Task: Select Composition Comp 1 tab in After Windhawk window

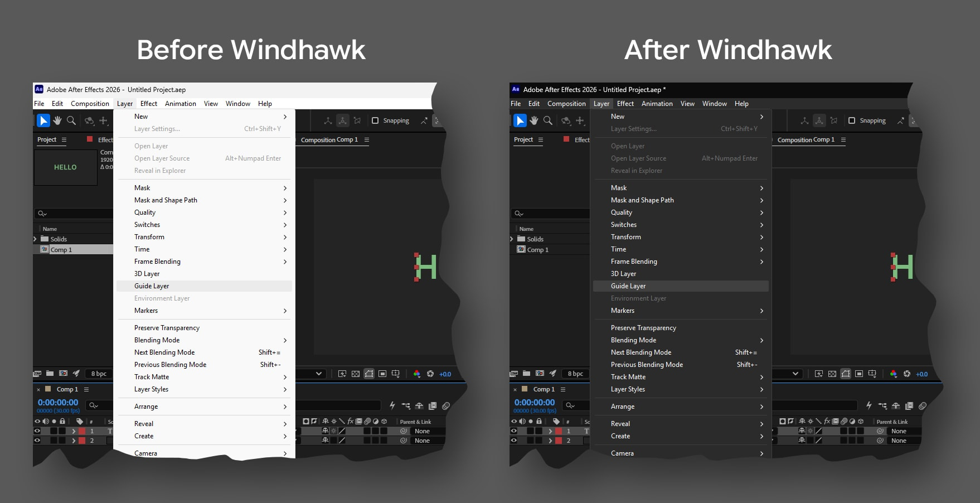Action: pos(806,140)
